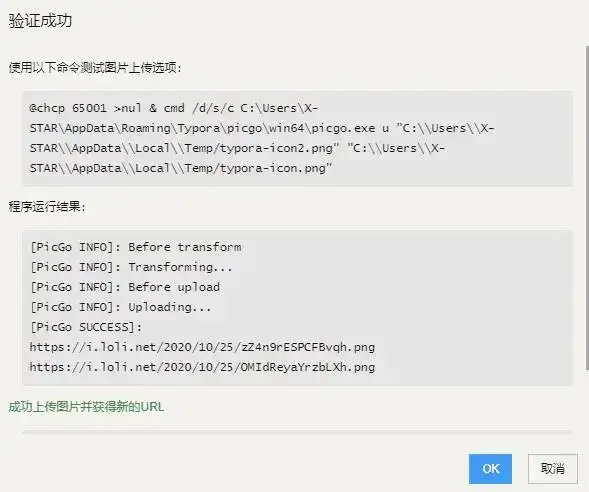Click the '@chcp 65001 >nul & cmd' command line
This screenshot has height=492, width=589.
pos(174,108)
